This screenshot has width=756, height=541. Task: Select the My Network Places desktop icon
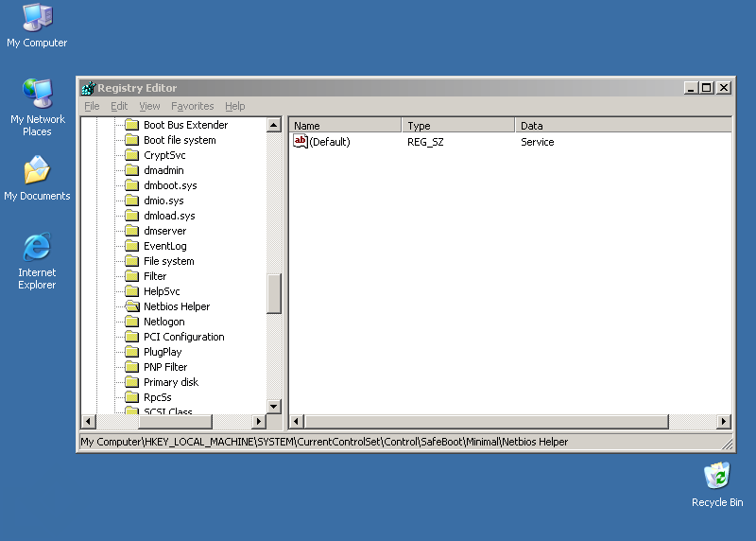point(37,108)
